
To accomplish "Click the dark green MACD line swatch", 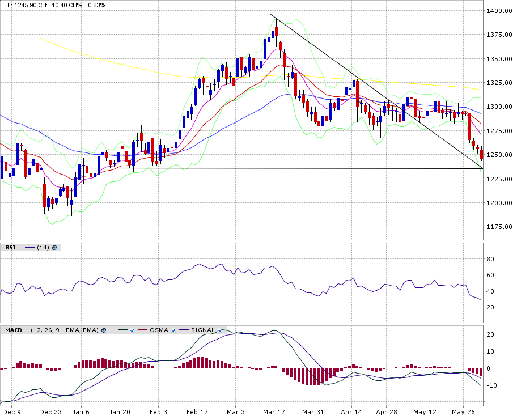I will (122, 330).
